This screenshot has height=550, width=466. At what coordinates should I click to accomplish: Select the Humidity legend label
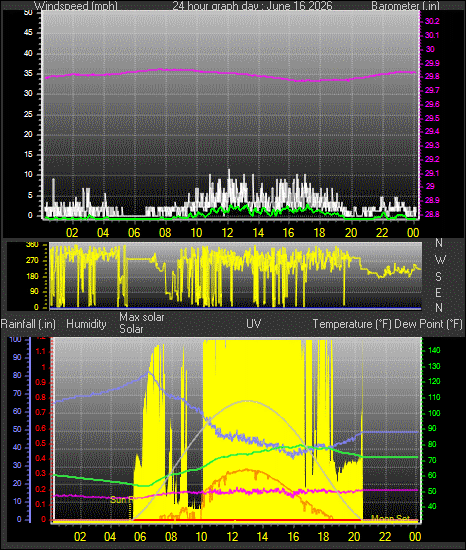[x=86, y=324]
